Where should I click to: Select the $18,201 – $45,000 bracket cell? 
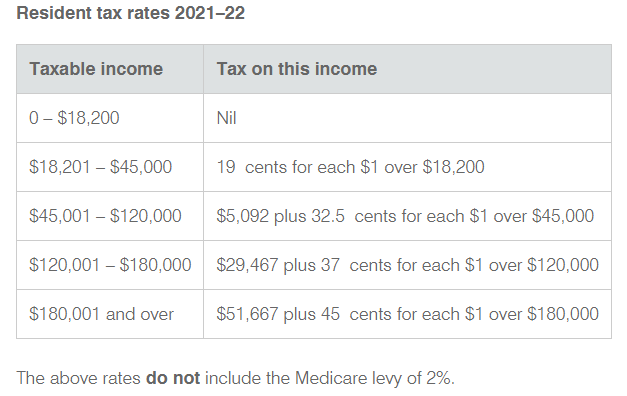pyautogui.click(x=110, y=167)
